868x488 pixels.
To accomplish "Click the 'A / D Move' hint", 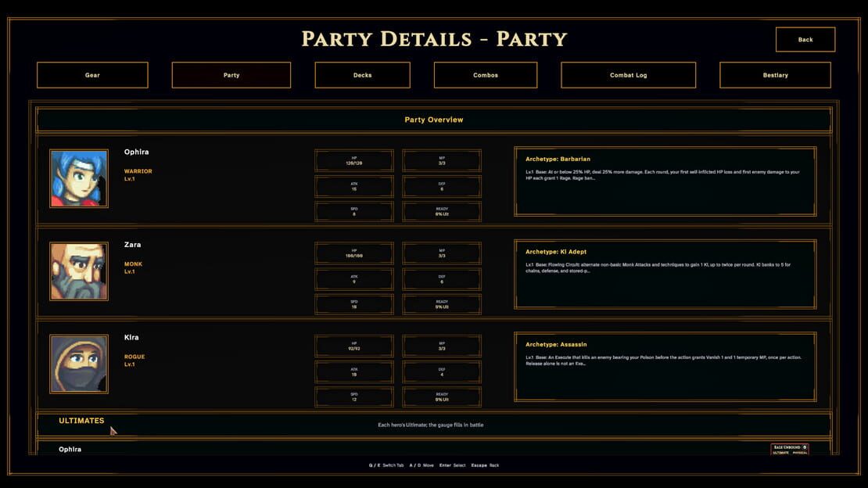I will [421, 465].
